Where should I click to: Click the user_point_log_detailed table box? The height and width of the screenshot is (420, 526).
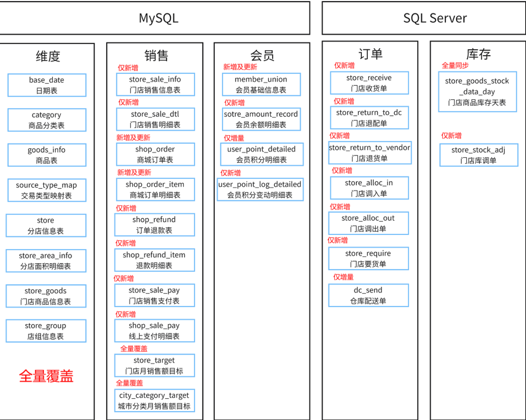(x=260, y=190)
